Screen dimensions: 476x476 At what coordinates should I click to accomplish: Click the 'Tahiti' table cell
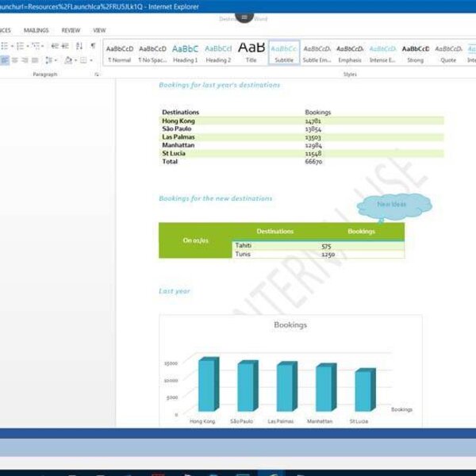[x=244, y=245]
